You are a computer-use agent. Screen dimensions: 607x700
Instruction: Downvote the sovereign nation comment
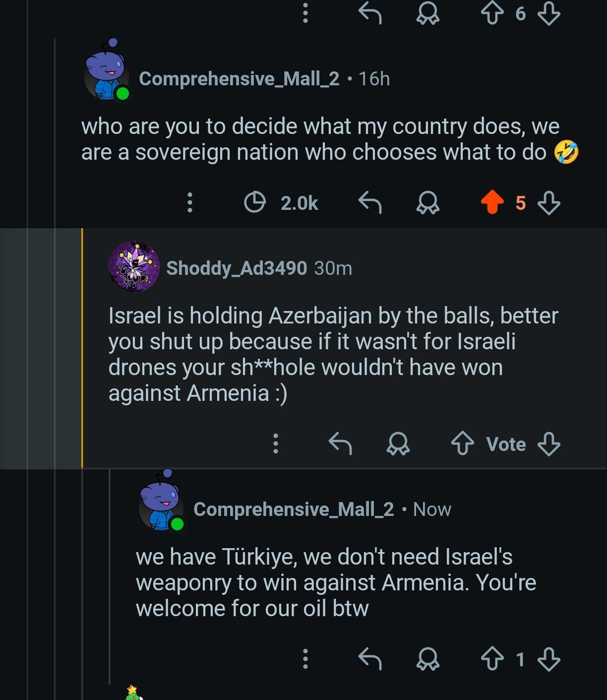click(x=549, y=202)
